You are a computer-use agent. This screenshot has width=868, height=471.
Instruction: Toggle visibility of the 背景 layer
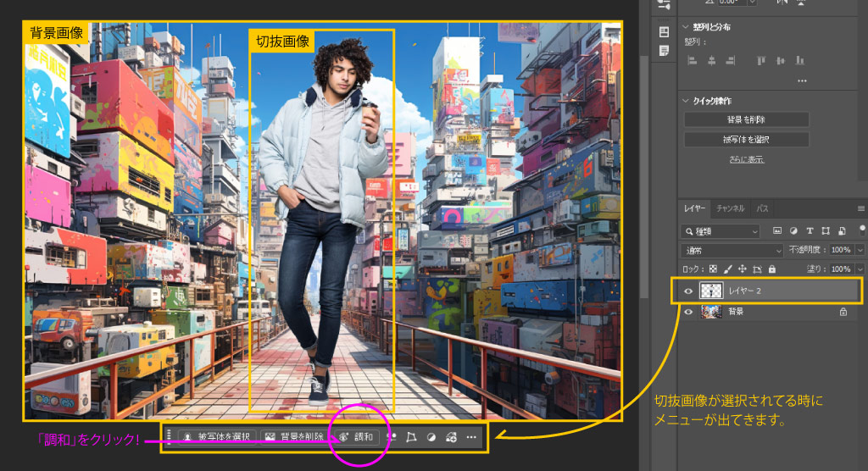(688, 312)
